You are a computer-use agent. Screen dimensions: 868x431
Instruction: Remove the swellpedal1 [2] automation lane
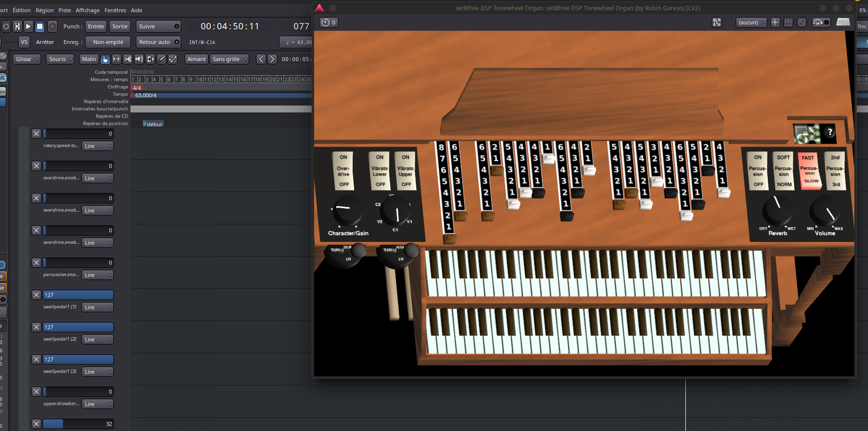click(x=36, y=327)
